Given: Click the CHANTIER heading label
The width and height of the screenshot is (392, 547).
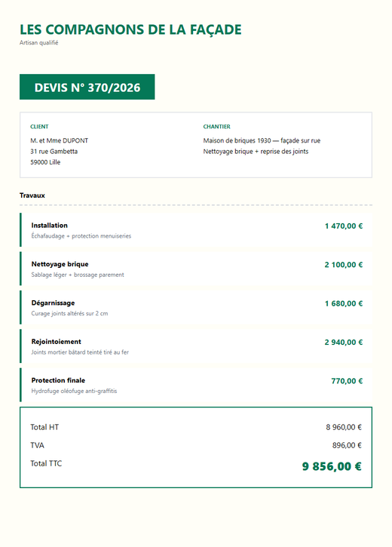Looking at the screenshot, I should point(217,127).
